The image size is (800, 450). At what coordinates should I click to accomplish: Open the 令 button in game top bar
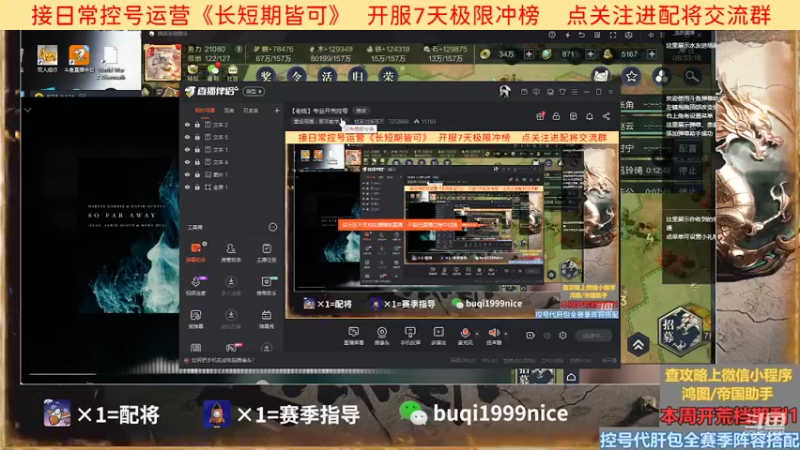(x=297, y=76)
